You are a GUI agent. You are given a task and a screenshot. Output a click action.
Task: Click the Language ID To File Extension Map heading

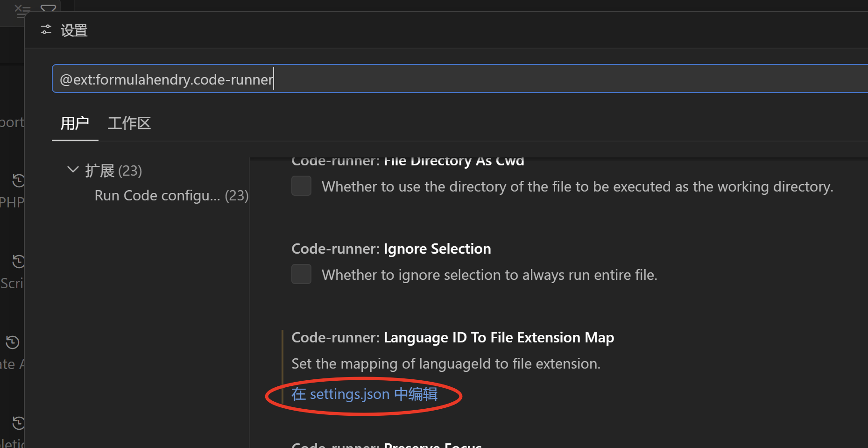(x=452, y=337)
